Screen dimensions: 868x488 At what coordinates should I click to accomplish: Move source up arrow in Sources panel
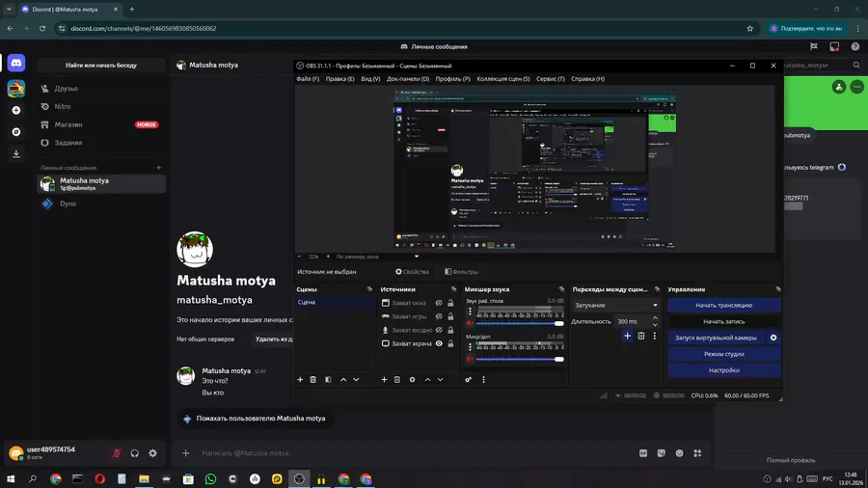coord(427,380)
